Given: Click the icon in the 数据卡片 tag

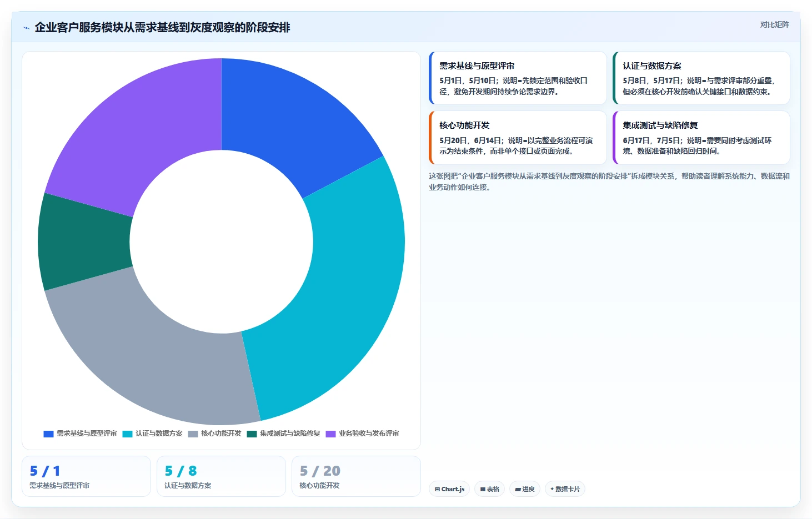Looking at the screenshot, I should pyautogui.click(x=552, y=490).
